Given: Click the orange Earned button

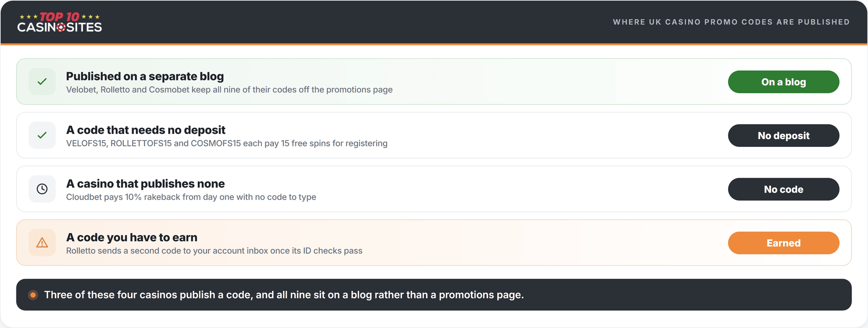Looking at the screenshot, I should point(784,243).
